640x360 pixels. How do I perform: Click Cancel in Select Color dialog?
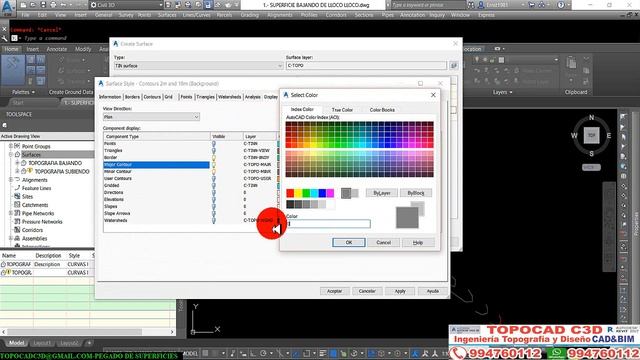tap(383, 242)
